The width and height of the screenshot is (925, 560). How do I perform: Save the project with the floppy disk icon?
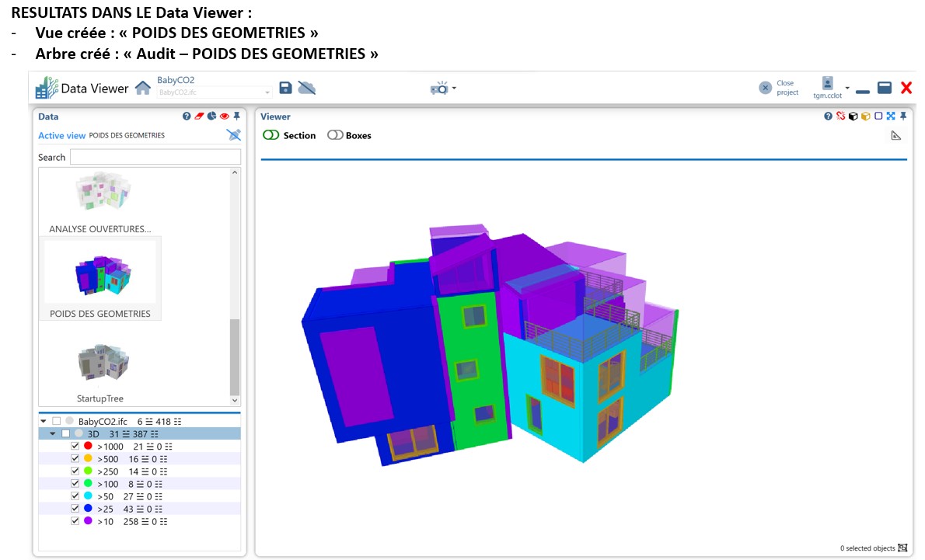(x=285, y=88)
